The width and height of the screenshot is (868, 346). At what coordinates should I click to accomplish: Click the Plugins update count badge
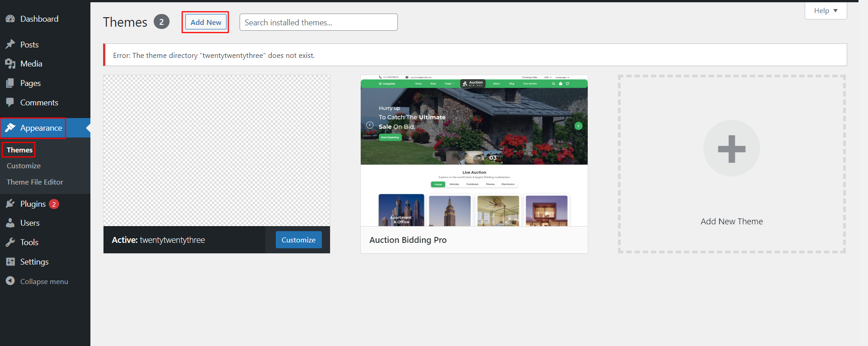coord(54,204)
